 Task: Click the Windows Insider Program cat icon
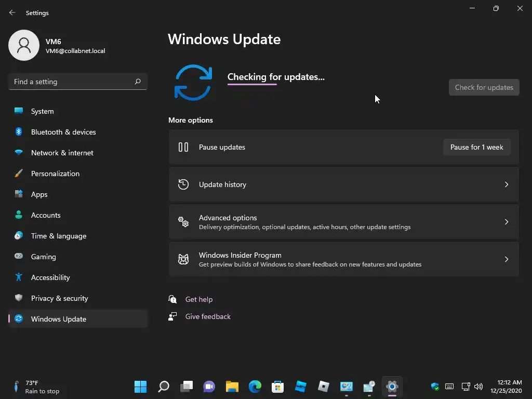coord(183,259)
